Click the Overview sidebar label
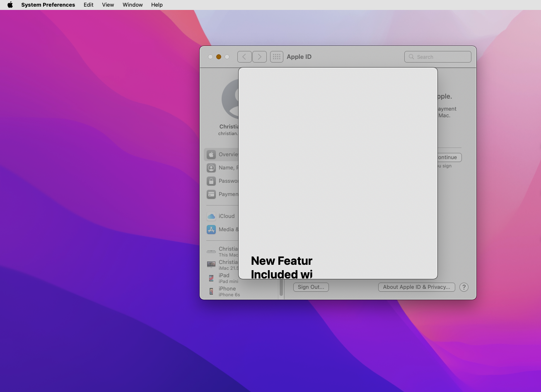Viewport: 541px width, 392px height. point(229,155)
